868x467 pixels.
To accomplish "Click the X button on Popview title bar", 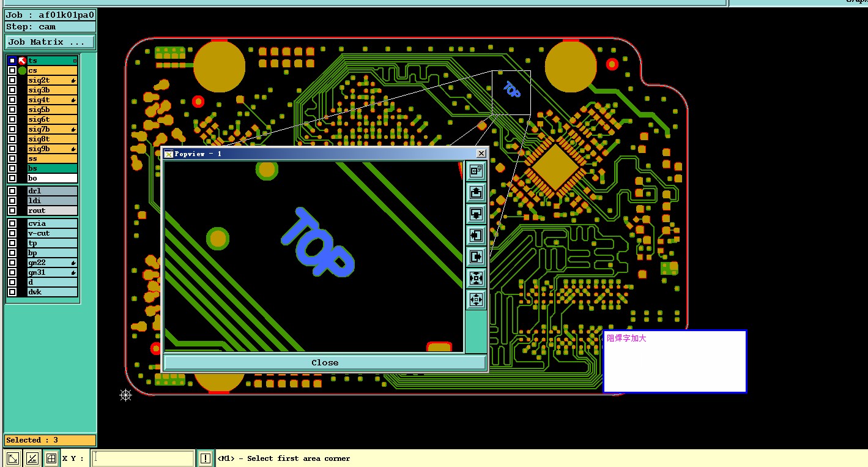I will coord(481,154).
